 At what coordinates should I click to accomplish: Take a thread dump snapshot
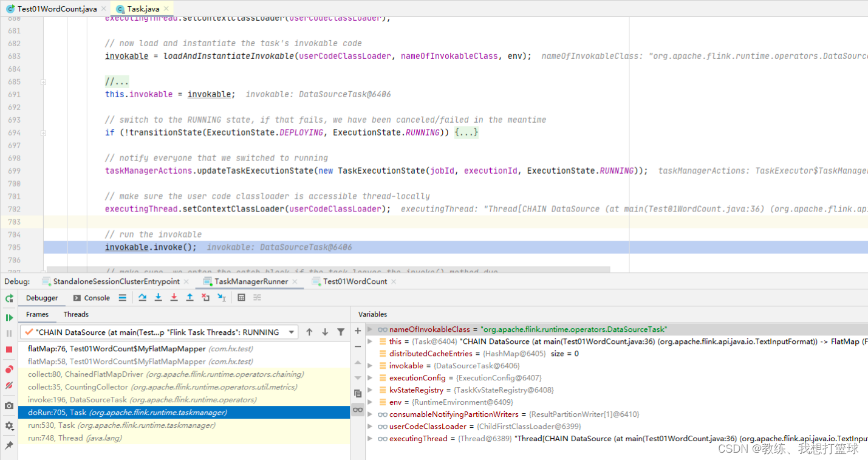pos(9,405)
